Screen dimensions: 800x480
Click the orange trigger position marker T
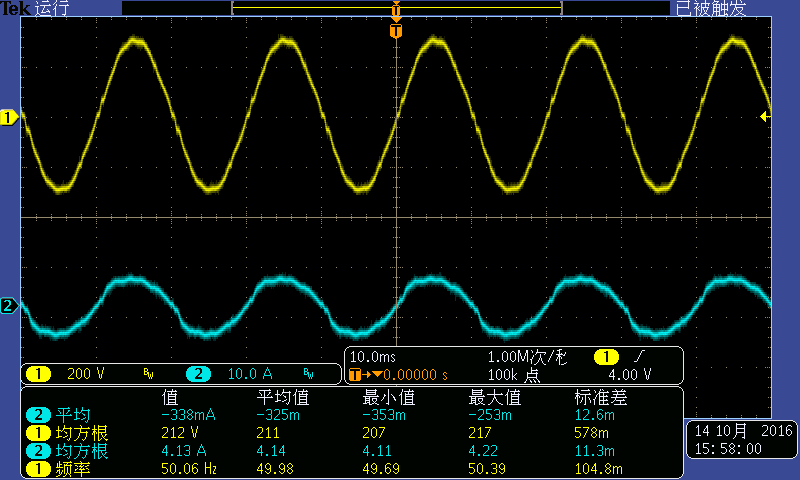(x=396, y=31)
